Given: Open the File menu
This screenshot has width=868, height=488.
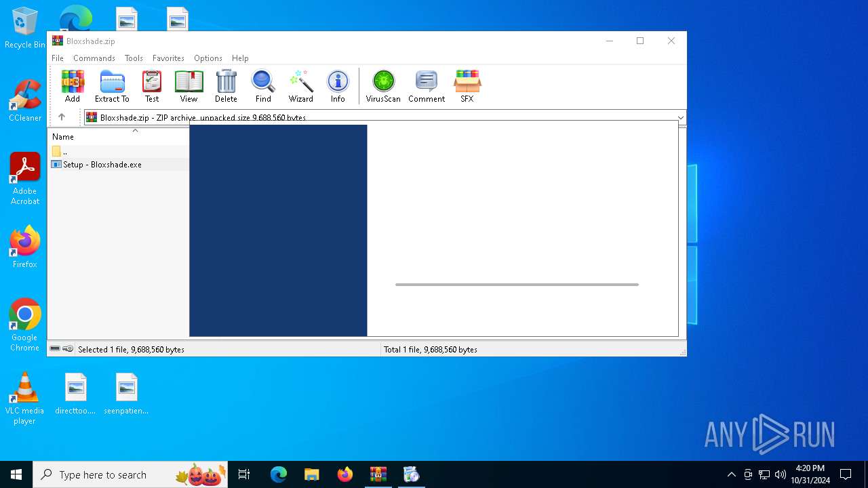Looking at the screenshot, I should (58, 58).
